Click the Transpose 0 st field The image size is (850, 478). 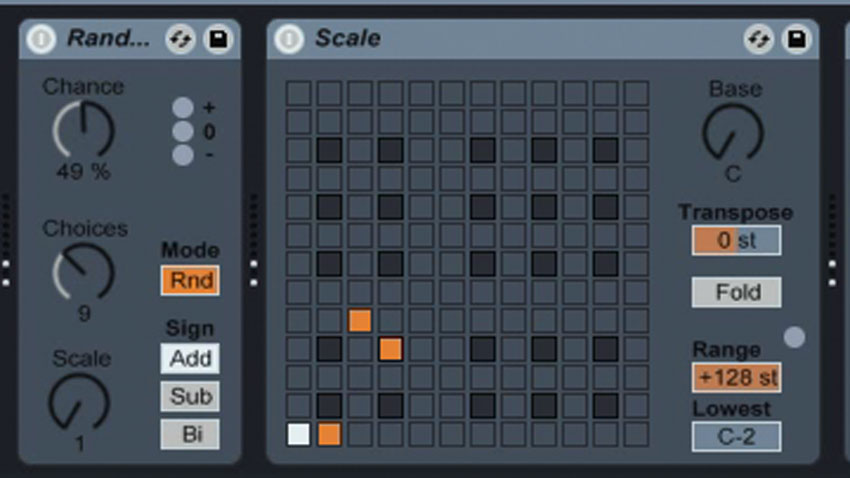click(x=737, y=240)
